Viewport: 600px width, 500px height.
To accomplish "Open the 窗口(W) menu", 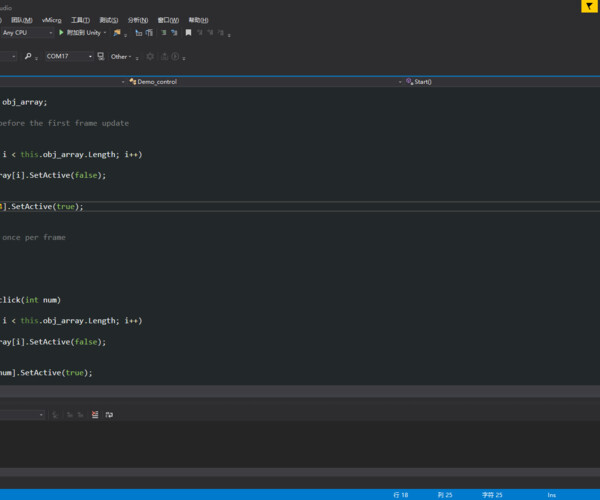I will 168,20.
